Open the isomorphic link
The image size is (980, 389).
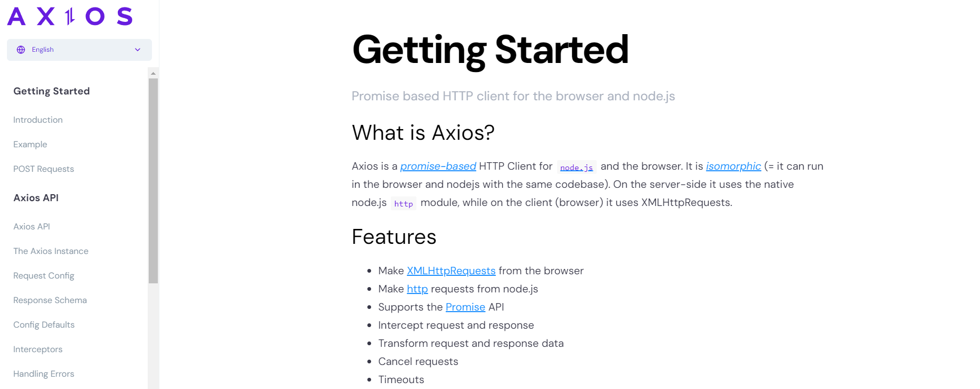(733, 166)
